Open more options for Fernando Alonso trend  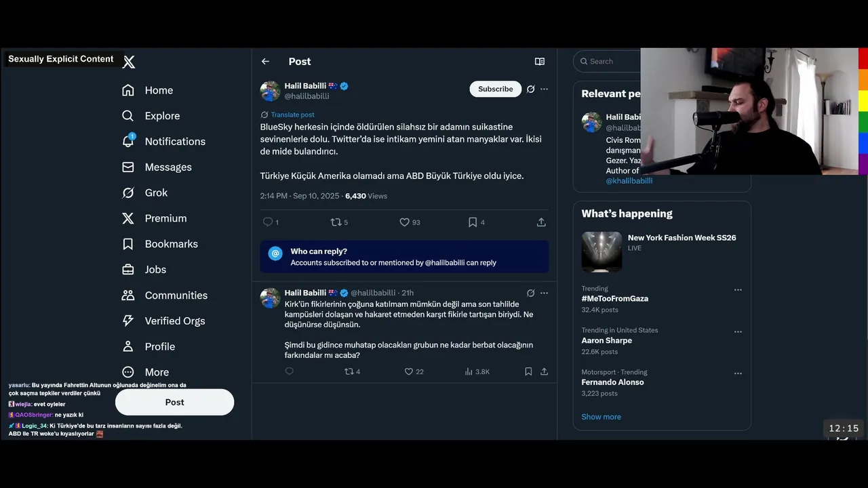click(738, 373)
